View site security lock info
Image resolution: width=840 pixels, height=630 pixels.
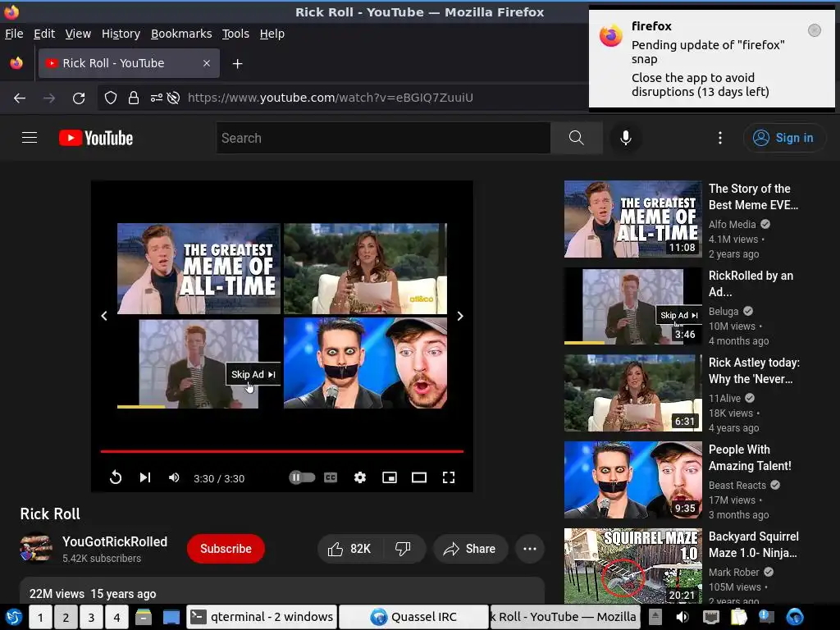(134, 98)
